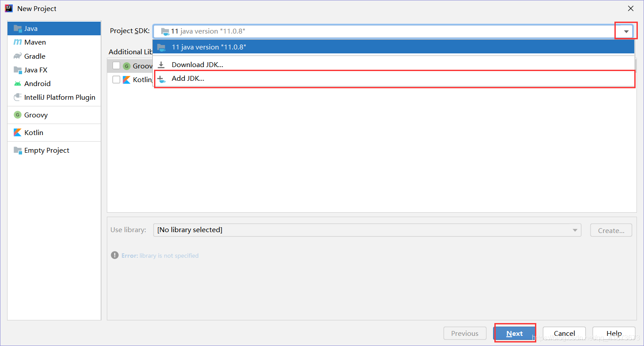Select IntelliJ Platform Plugin project type
Image resolution: width=644 pixels, height=346 pixels.
[54, 97]
